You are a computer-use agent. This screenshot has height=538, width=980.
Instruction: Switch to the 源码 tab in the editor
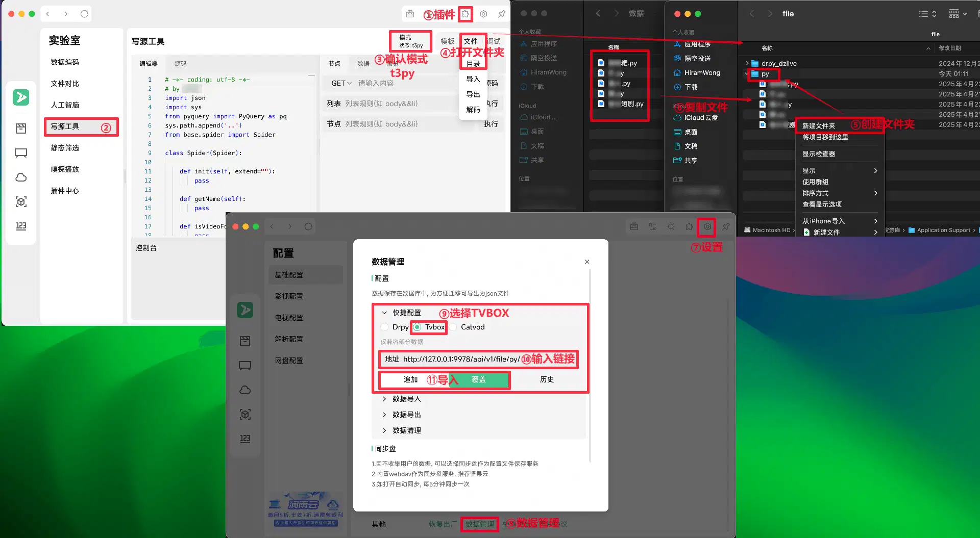[x=181, y=64]
